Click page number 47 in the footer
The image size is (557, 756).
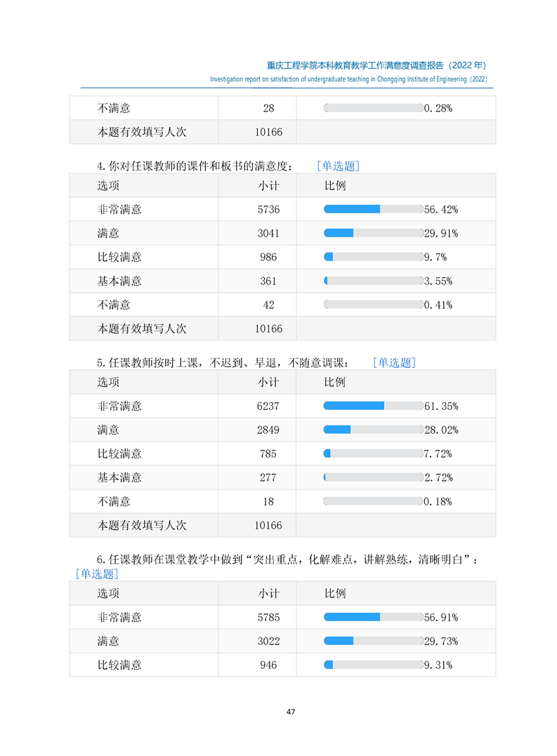pyautogui.click(x=291, y=712)
